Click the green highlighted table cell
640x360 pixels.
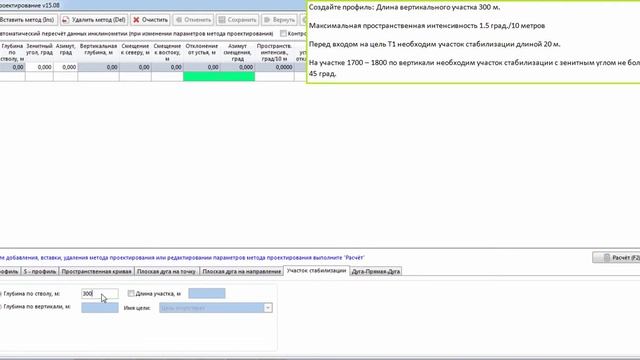219,76
